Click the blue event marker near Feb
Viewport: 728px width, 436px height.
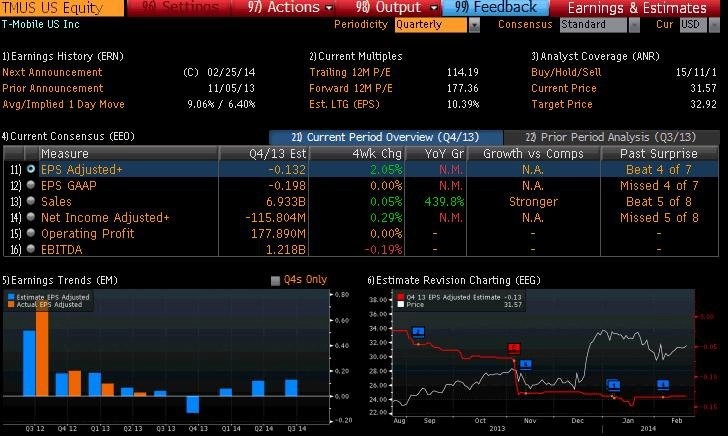tap(663, 384)
